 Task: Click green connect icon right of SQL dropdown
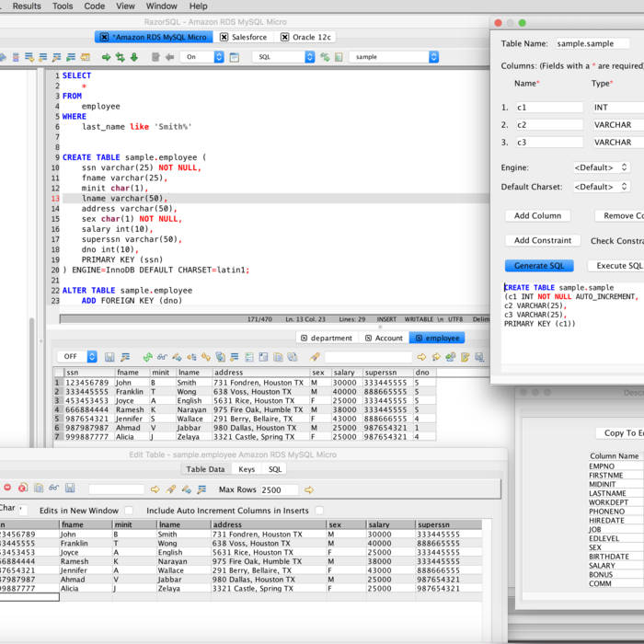pos(325,57)
